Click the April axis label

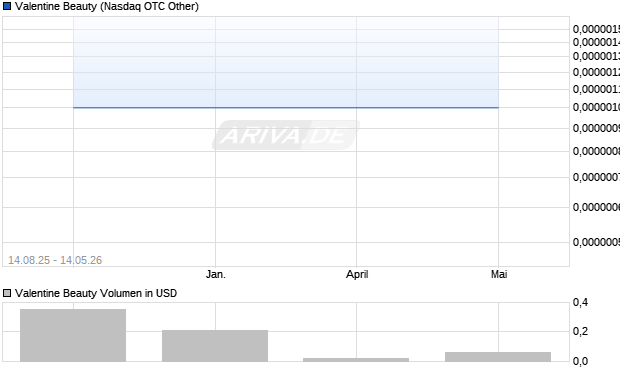pyautogui.click(x=357, y=274)
